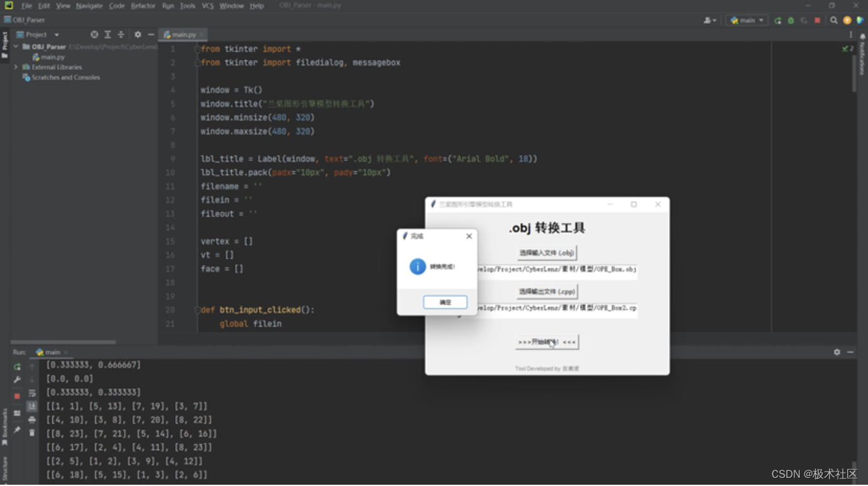
Task: Open user account dropdown in toolbar
Action: [710, 20]
